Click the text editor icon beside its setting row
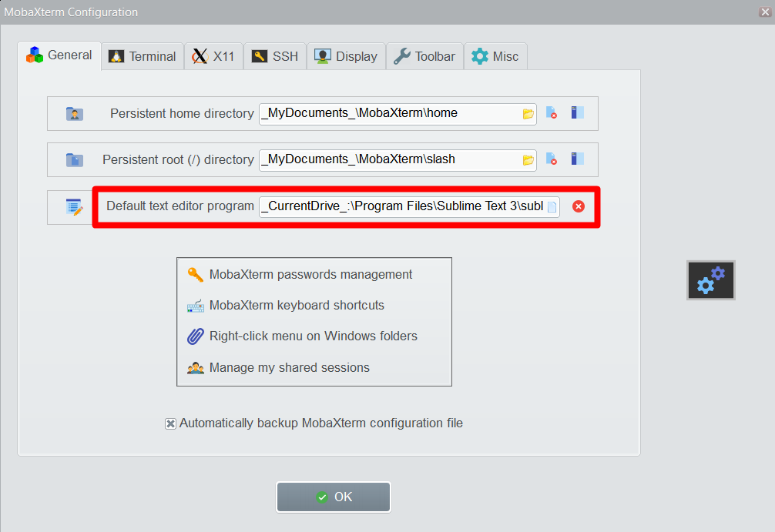 tap(74, 206)
